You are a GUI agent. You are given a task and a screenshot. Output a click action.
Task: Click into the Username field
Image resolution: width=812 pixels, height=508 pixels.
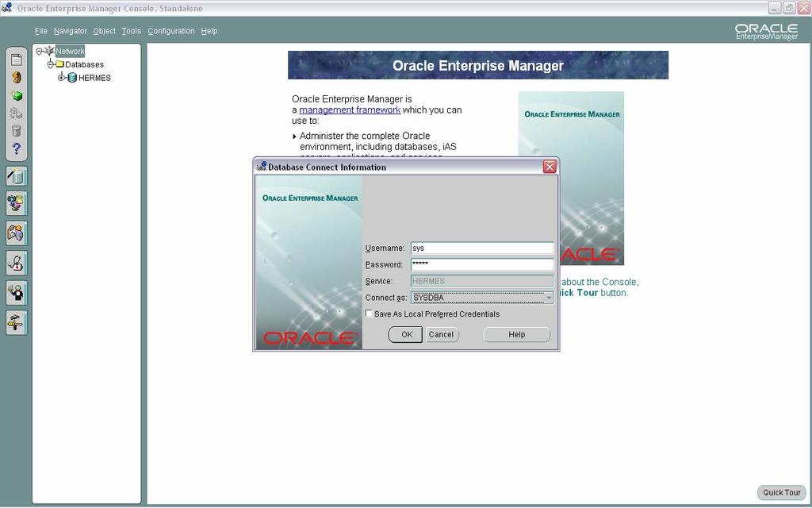pos(482,248)
